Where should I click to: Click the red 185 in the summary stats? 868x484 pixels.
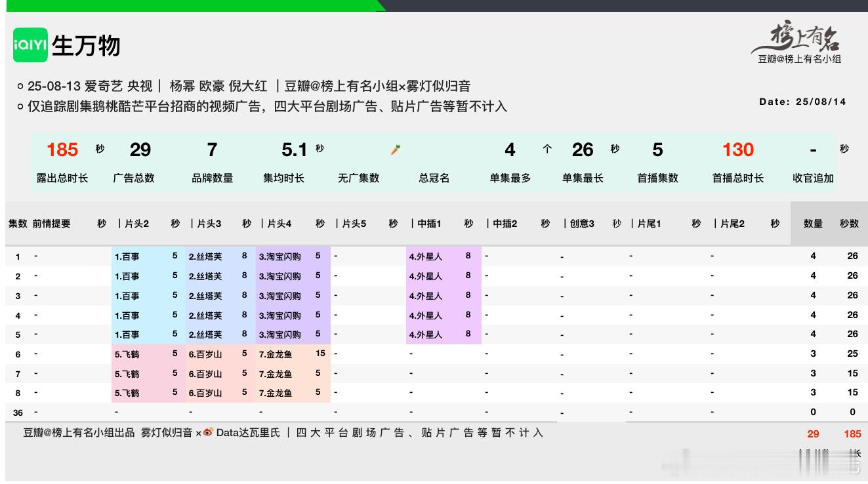[x=62, y=150]
